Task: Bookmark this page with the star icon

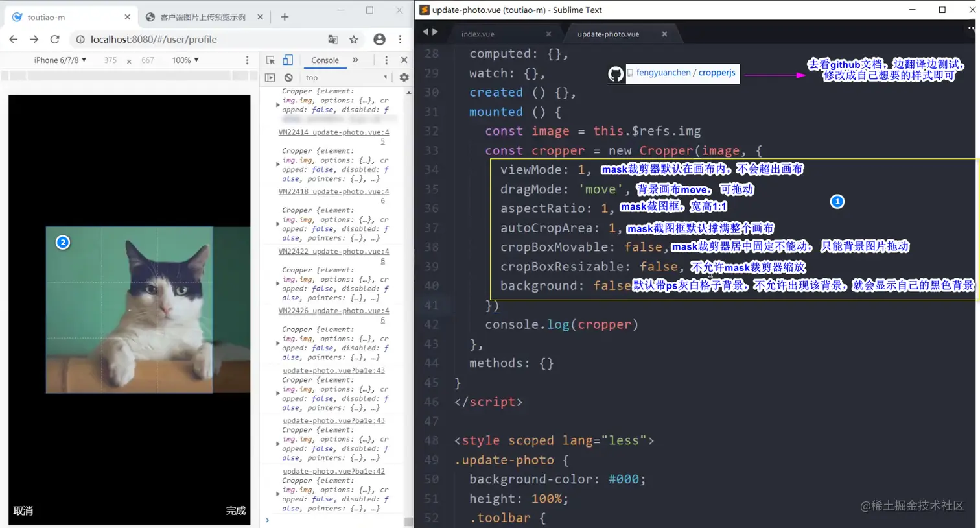Action: tap(354, 40)
